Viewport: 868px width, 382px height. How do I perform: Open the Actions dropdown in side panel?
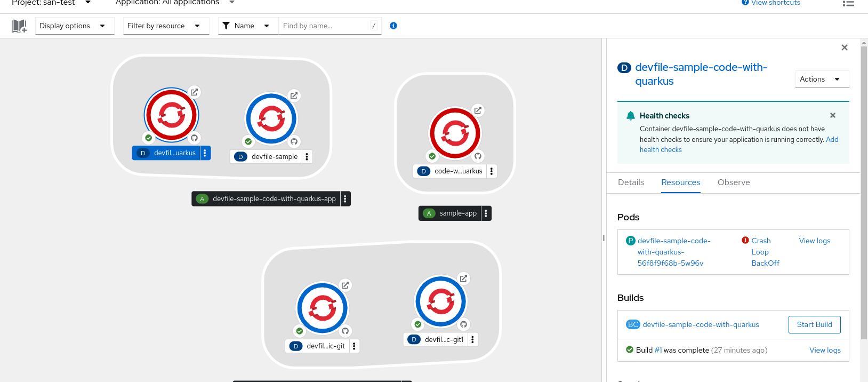point(822,79)
